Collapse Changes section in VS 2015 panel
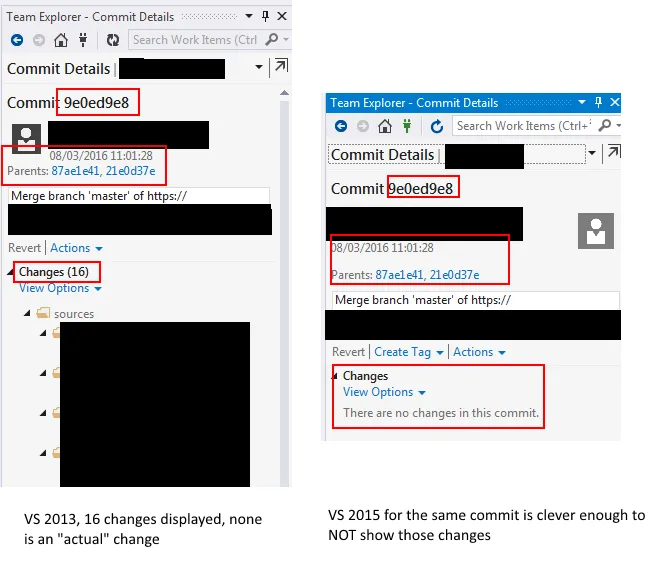Viewport: 657px width, 564px height. pyautogui.click(x=335, y=376)
